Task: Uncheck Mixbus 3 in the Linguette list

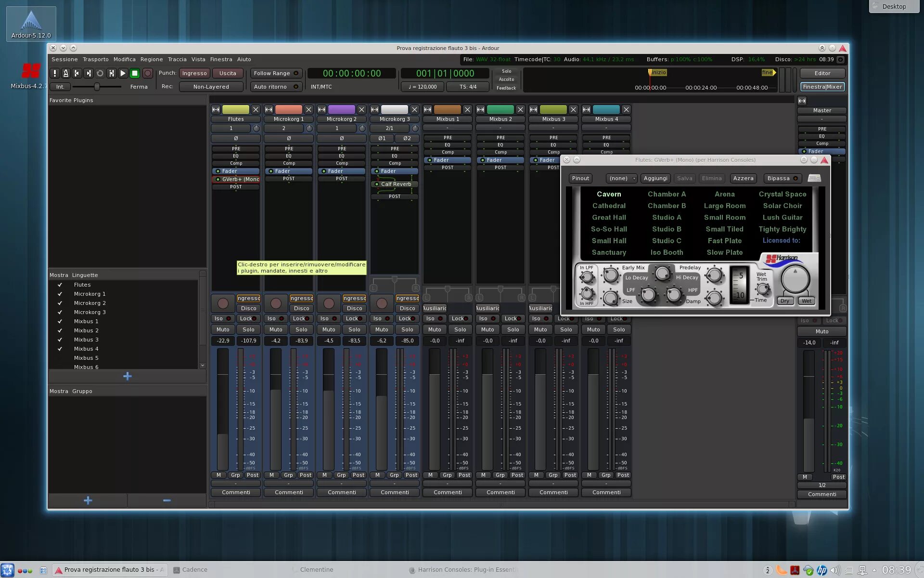Action: [x=60, y=340]
